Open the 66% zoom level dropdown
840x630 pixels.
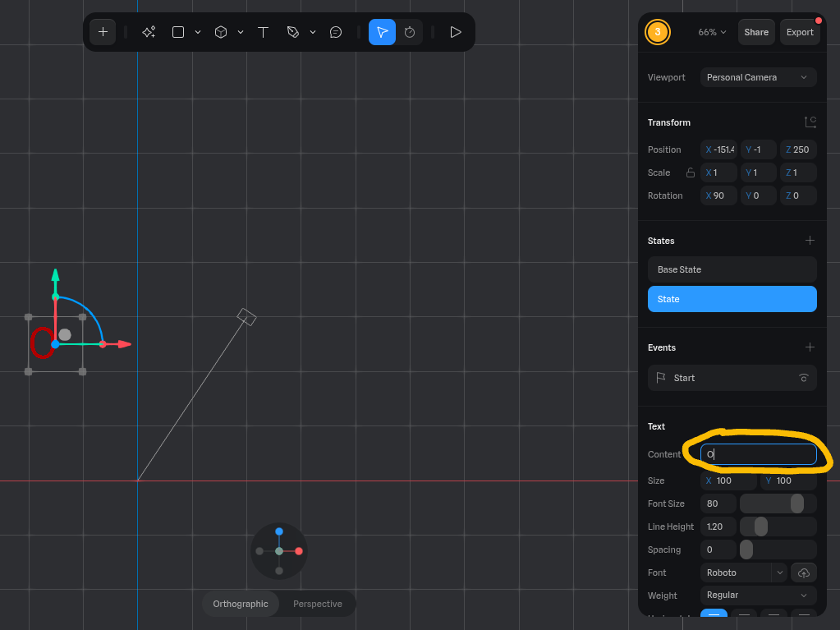click(x=712, y=32)
